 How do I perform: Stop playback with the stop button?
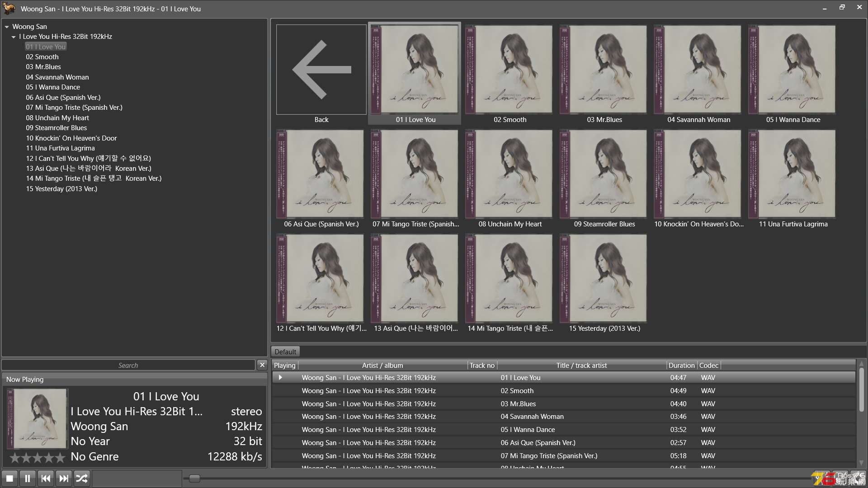[9, 478]
